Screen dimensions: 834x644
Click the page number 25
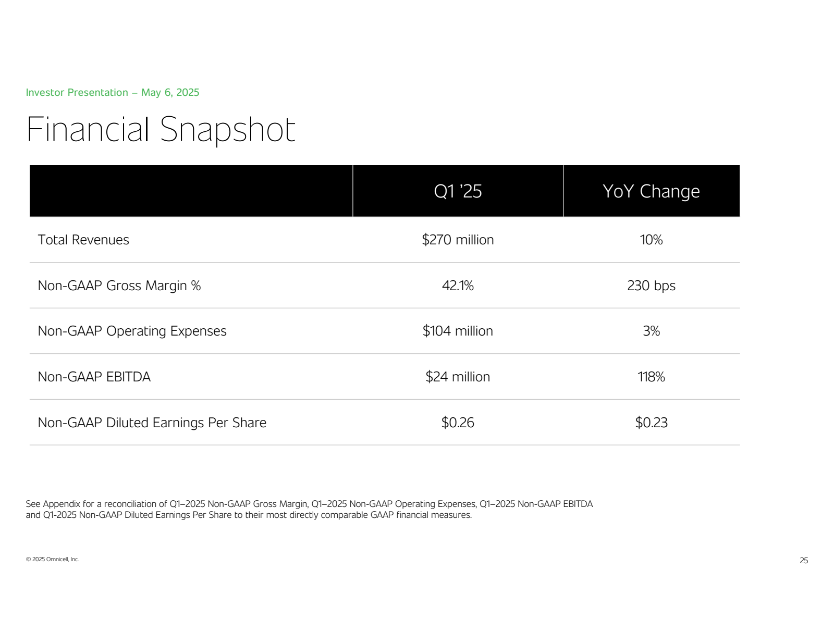coord(804,561)
